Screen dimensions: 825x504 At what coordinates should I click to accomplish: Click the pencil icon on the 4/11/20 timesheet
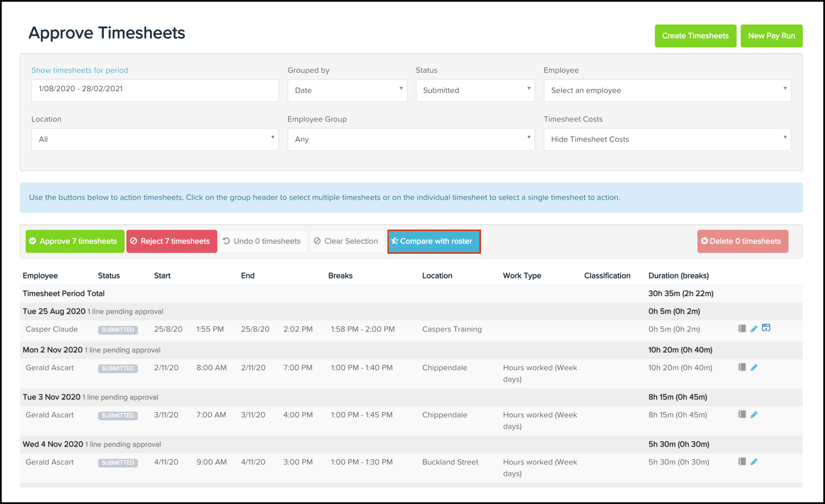pyautogui.click(x=754, y=462)
